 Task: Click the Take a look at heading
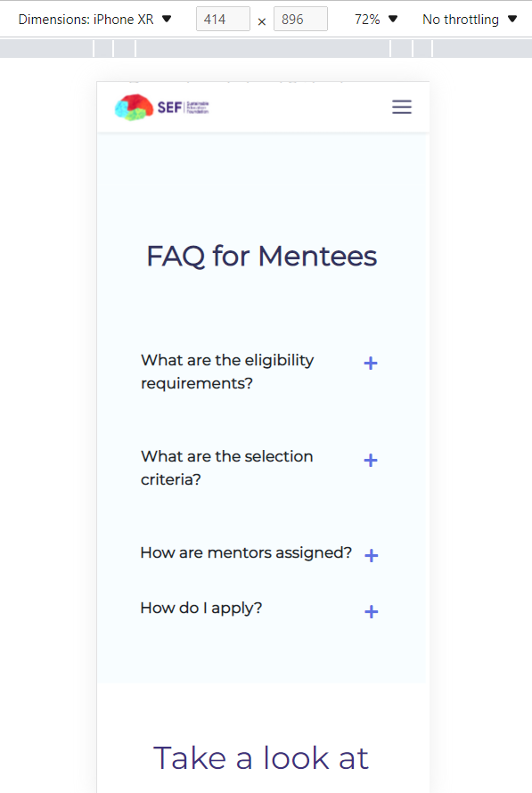point(260,758)
